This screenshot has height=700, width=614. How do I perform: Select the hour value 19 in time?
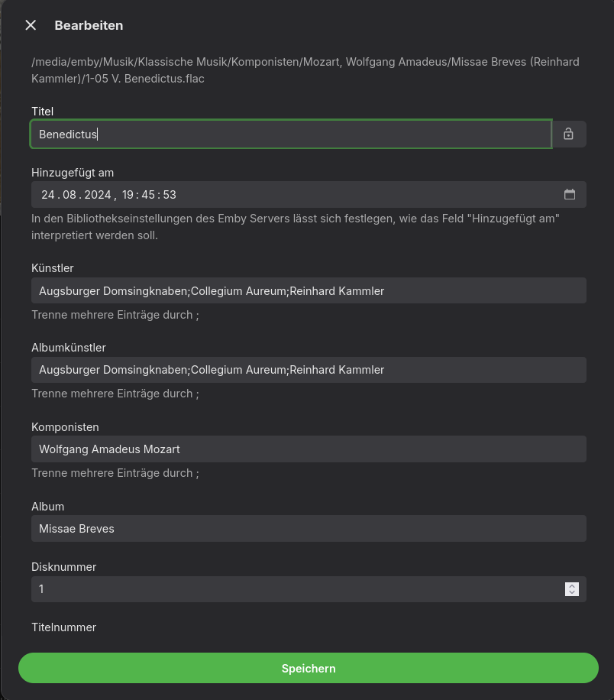click(128, 195)
